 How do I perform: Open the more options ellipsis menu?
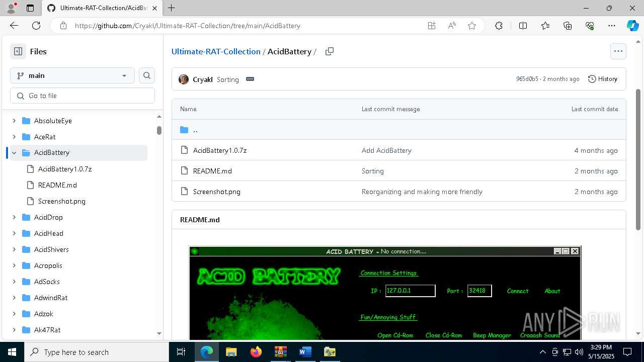tap(618, 51)
